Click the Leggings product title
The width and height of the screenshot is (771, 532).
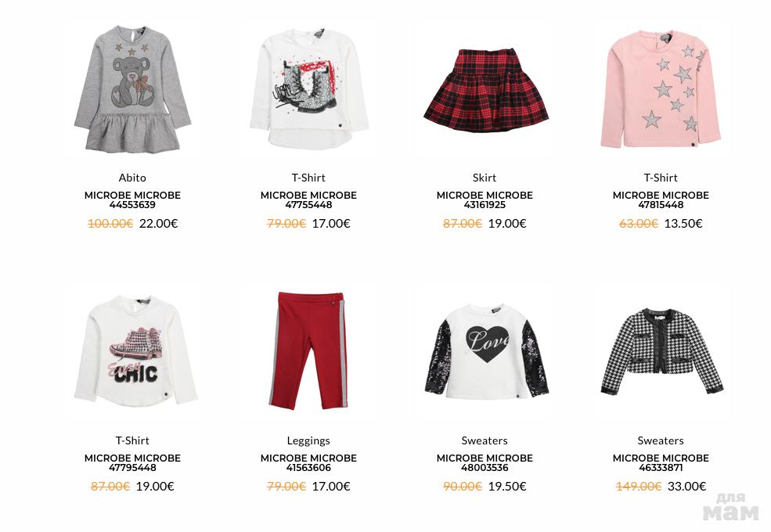coord(308,440)
